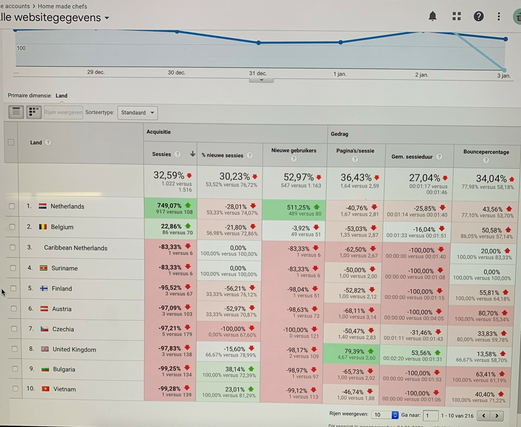
Task: Click the Finland flag icon
Action: (44, 289)
